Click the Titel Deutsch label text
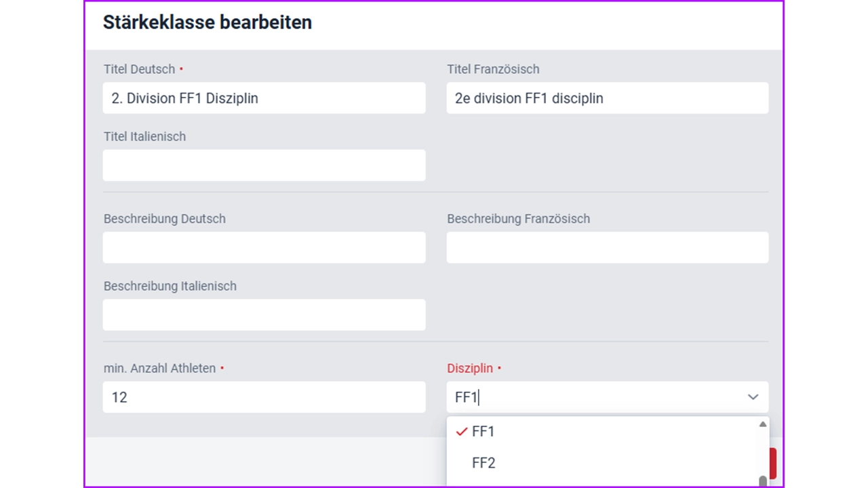Viewport: 868px width, 488px height. tap(139, 69)
